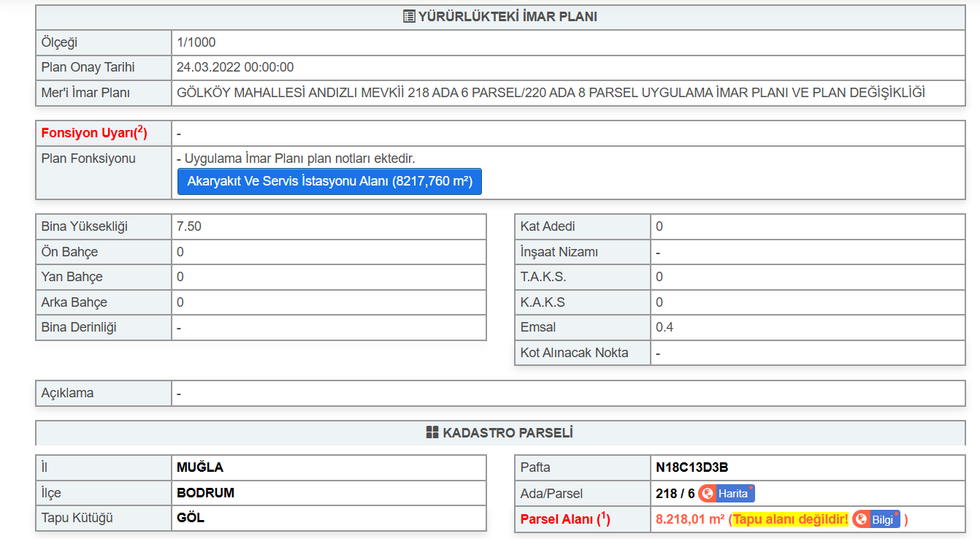Click the MUĞLA province value

point(200,467)
